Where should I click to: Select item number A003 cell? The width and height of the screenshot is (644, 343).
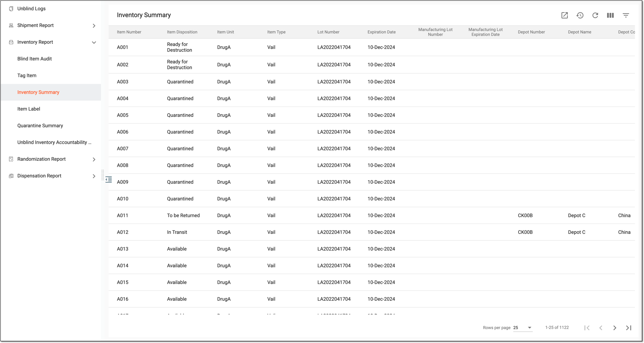click(123, 82)
